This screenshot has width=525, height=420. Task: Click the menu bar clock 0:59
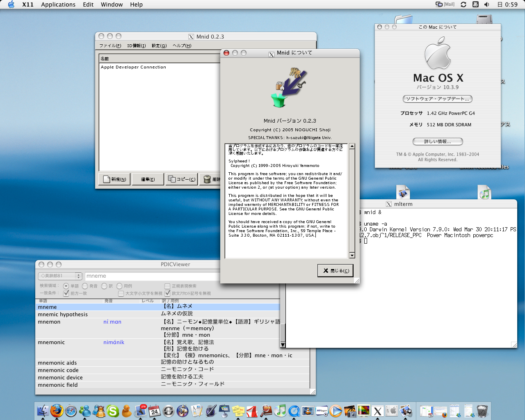pyautogui.click(x=507, y=5)
